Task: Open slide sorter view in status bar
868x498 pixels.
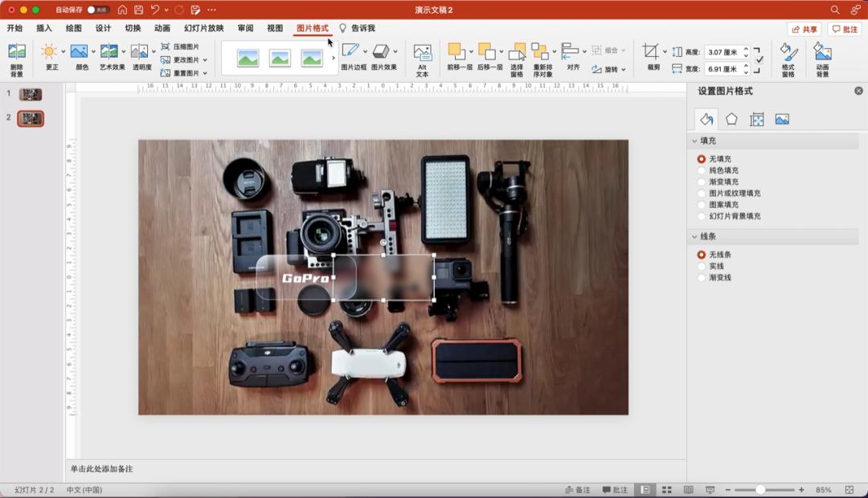Action: (667, 490)
